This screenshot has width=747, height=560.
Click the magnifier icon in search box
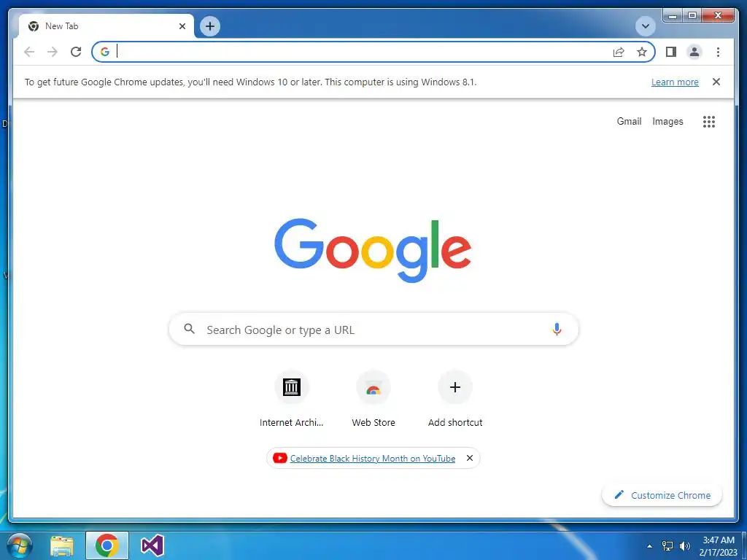pyautogui.click(x=189, y=329)
